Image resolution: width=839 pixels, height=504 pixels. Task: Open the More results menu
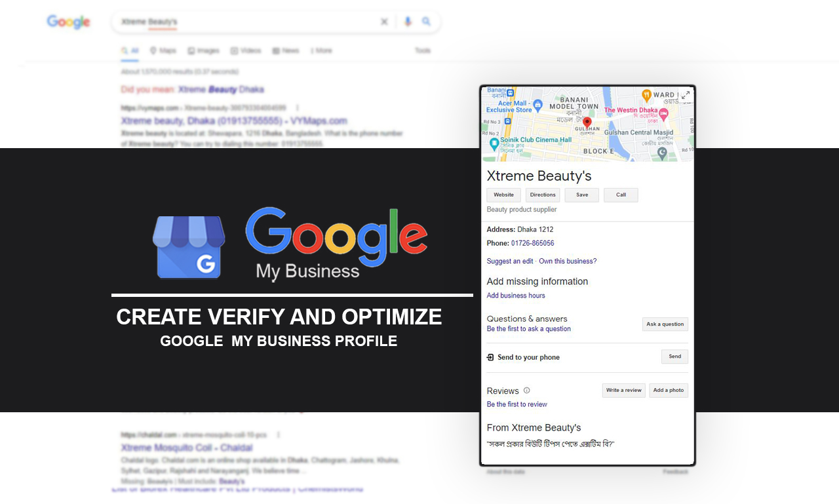[x=321, y=50]
